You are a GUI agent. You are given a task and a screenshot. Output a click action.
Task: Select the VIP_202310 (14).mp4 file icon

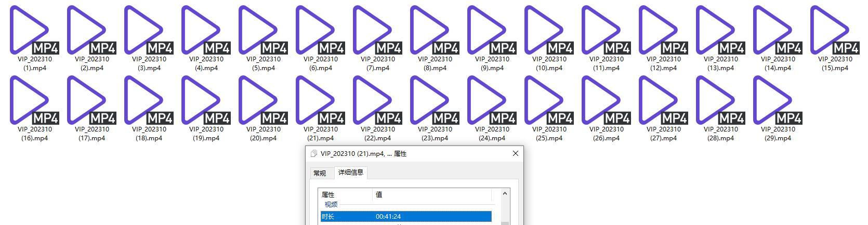[x=778, y=30]
